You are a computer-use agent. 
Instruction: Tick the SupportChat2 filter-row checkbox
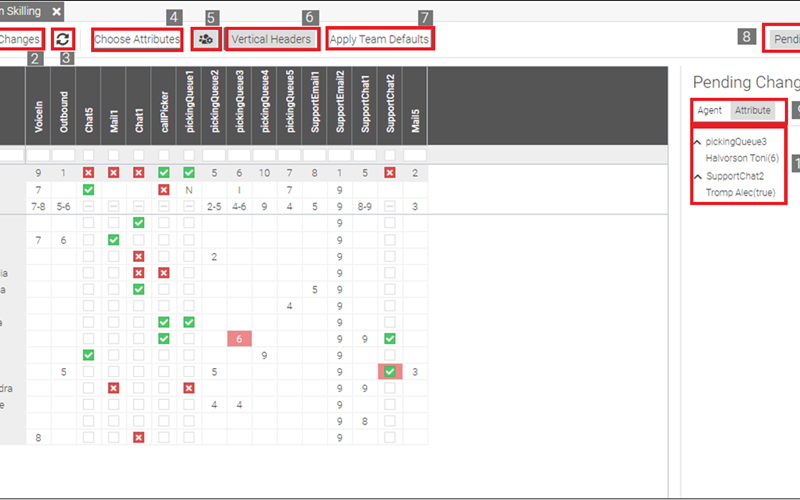[390, 155]
